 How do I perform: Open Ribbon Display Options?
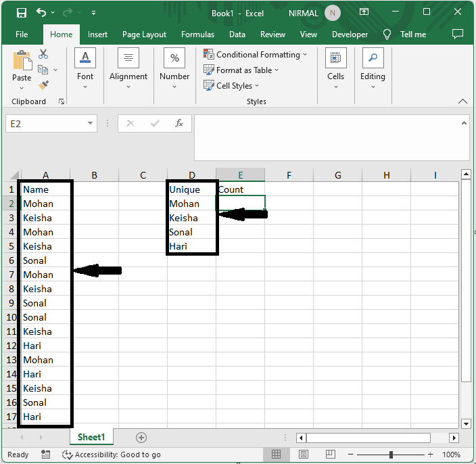coord(364,12)
